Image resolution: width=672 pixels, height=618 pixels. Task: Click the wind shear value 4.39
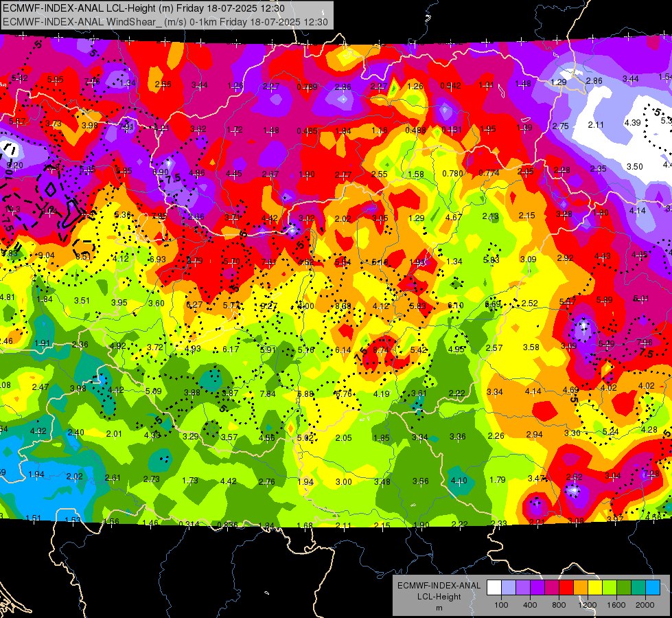(632, 122)
